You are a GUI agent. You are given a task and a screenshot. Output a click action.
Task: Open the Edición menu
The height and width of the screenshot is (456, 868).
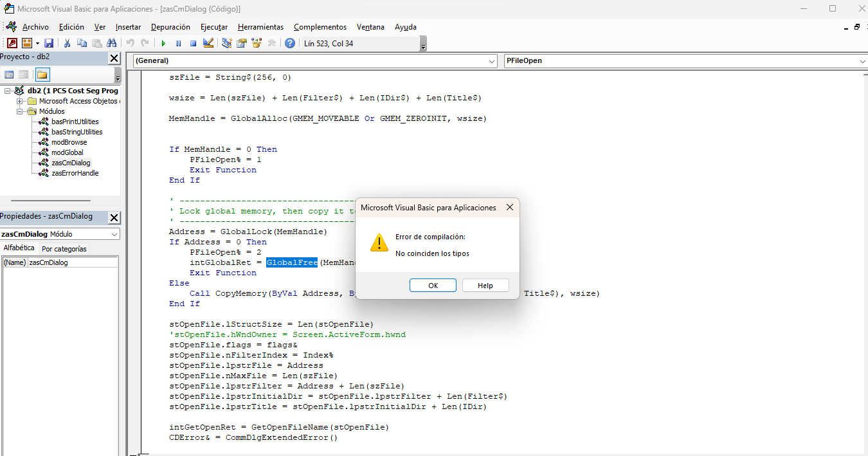71,27
